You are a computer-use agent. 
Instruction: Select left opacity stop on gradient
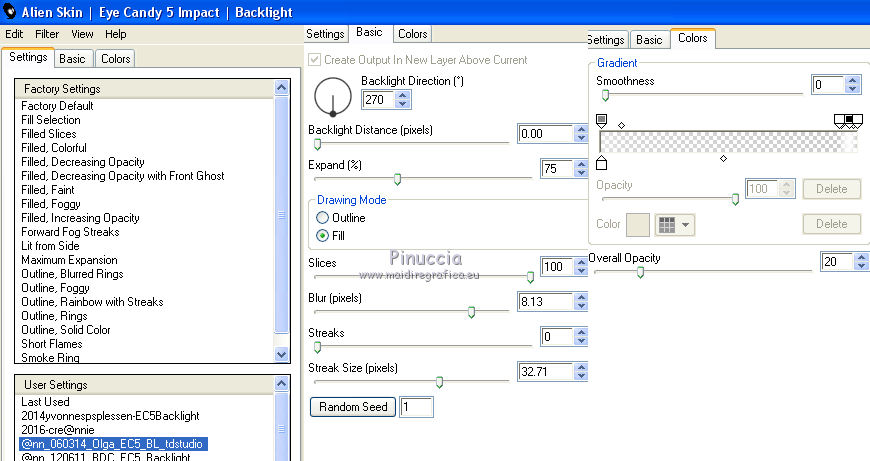(x=601, y=120)
